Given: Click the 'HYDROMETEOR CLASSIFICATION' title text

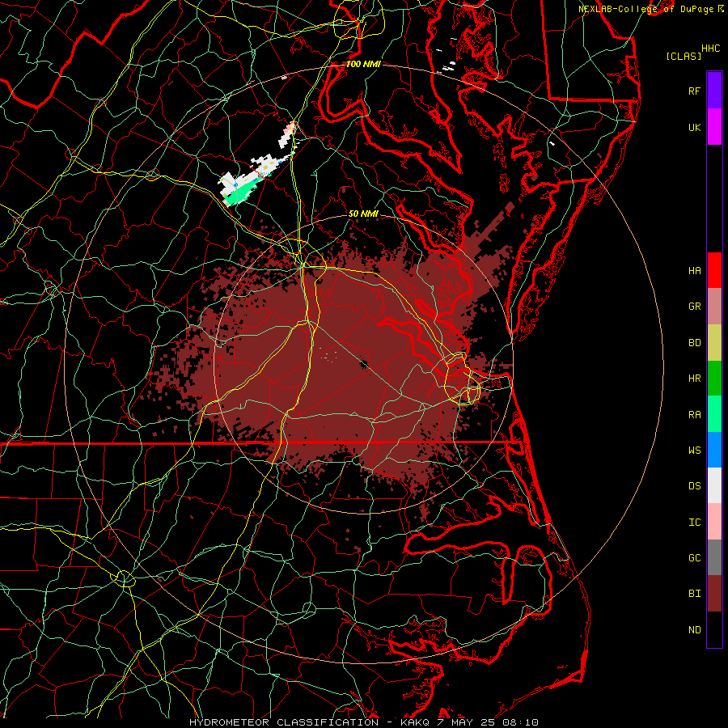Looking at the screenshot, I should (284, 722).
